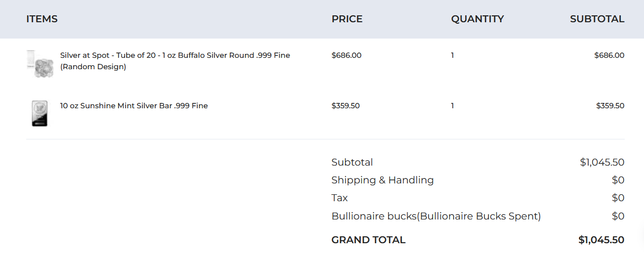Click the Sunshine Mint Silver Bar thumbnail
Screen dimensions: 644x262
40,113
